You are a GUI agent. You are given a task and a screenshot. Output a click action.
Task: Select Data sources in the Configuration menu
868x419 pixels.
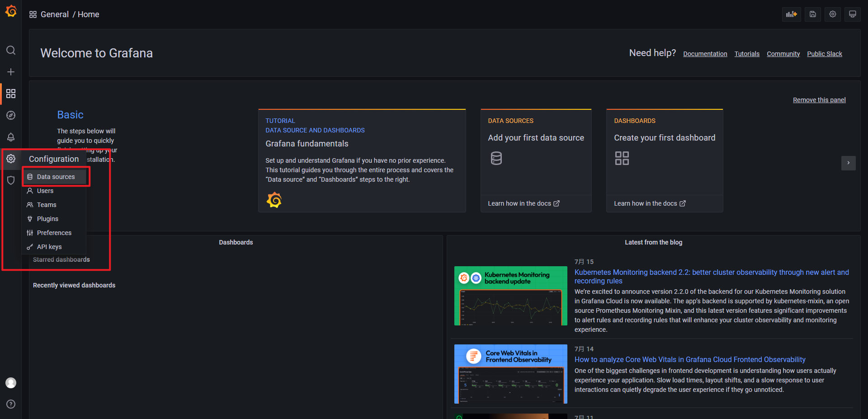[54, 177]
